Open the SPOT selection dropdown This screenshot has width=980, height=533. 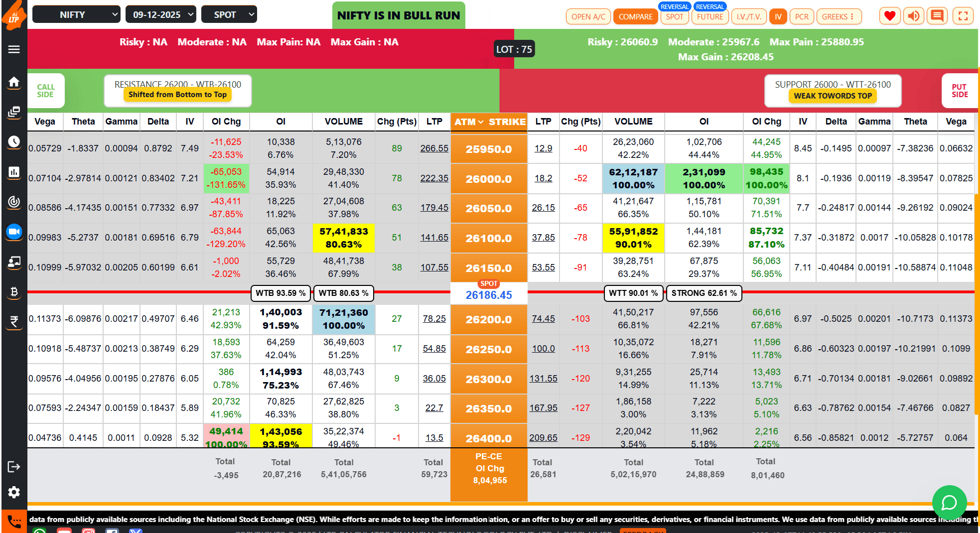(229, 14)
